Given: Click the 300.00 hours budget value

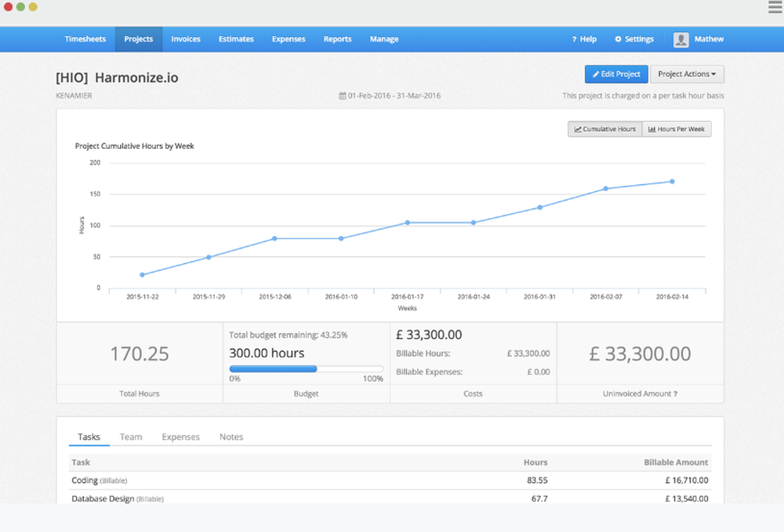Looking at the screenshot, I should pyautogui.click(x=267, y=353).
